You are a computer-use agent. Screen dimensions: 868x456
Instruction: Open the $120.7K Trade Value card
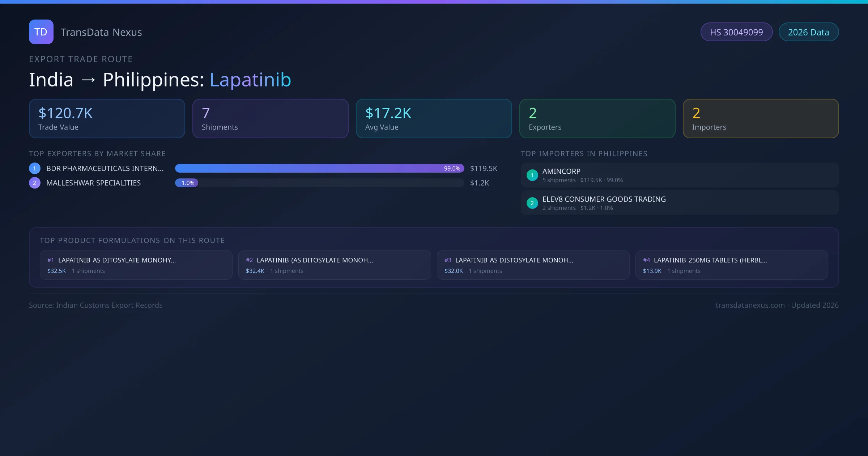point(107,119)
